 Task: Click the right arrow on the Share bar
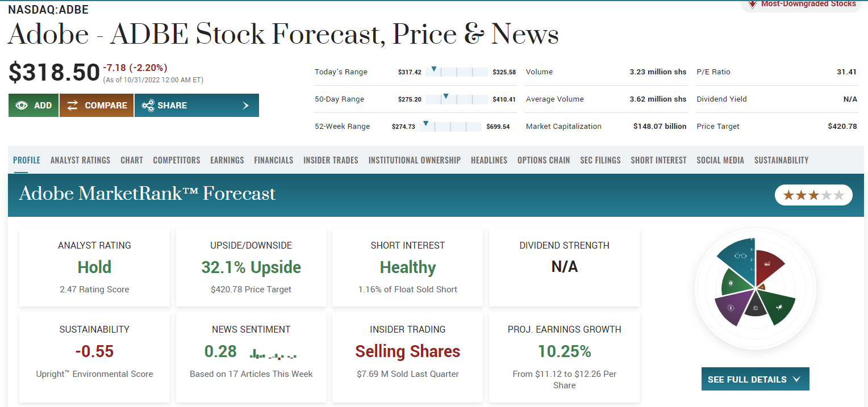pos(245,106)
